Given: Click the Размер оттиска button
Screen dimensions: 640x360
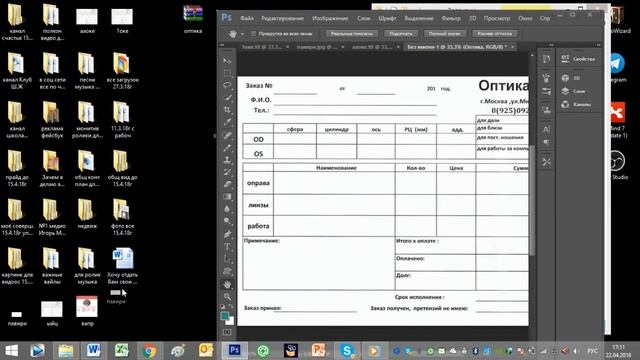Looking at the screenshot, I should pyautogui.click(x=494, y=33).
